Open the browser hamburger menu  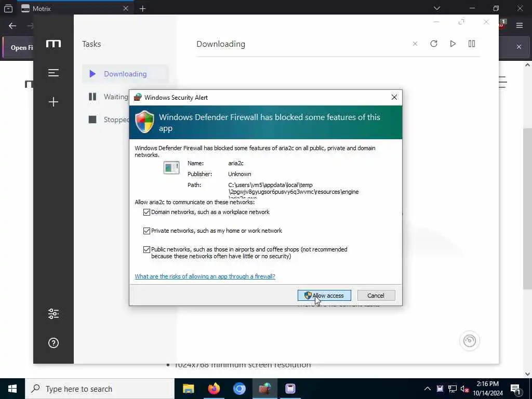(520, 25)
